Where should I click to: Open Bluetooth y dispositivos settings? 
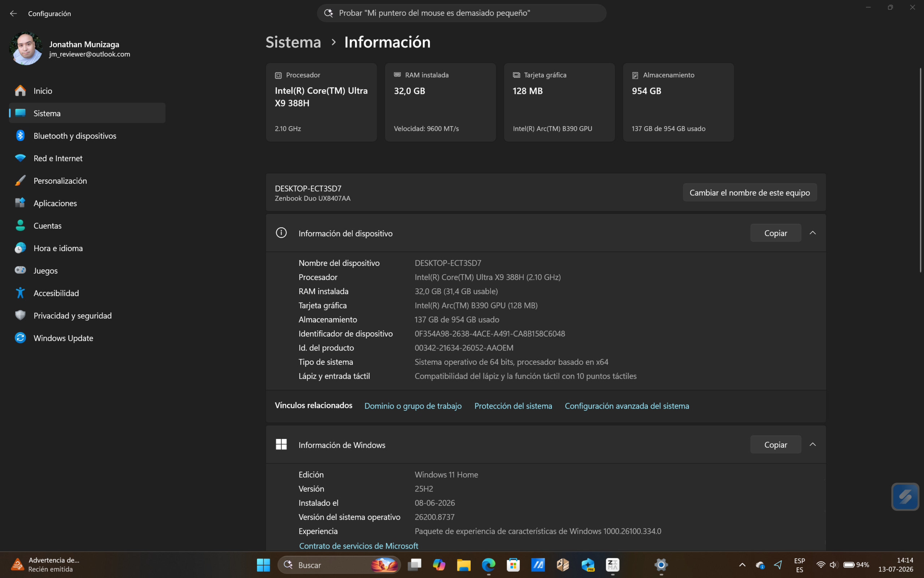pyautogui.click(x=87, y=136)
